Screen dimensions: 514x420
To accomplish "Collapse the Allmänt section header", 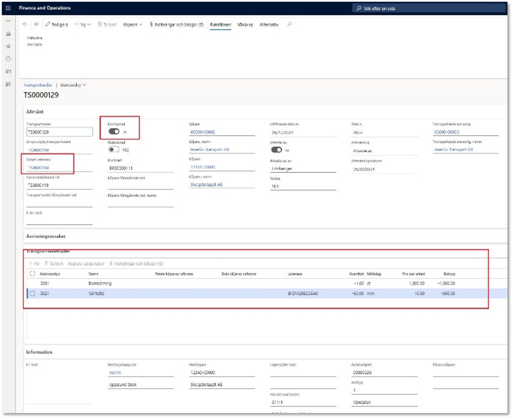I will (35, 112).
